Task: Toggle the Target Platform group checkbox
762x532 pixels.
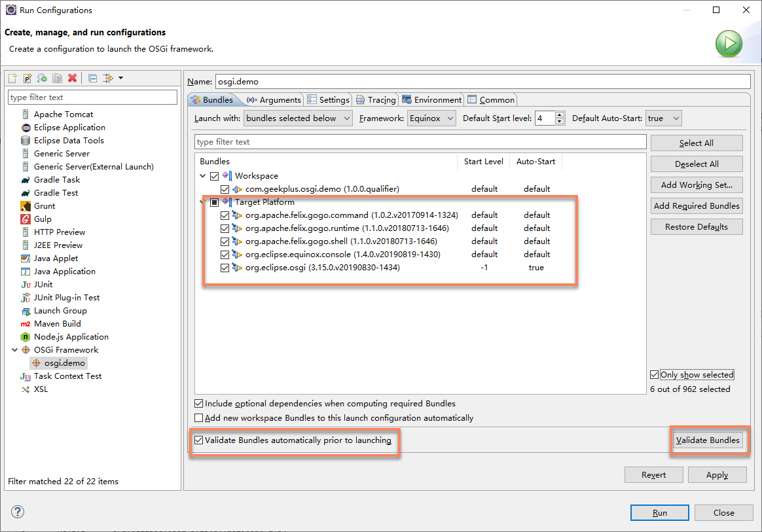Action: click(214, 202)
